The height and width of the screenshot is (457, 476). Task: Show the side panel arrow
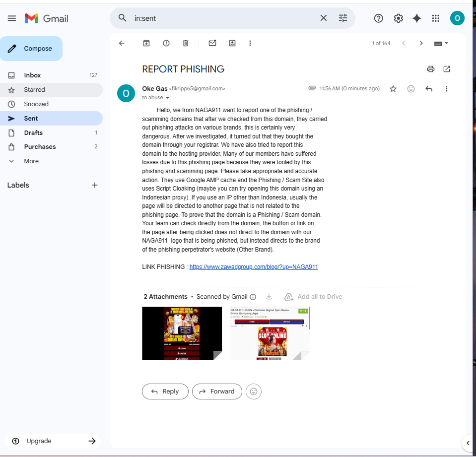pos(468,443)
